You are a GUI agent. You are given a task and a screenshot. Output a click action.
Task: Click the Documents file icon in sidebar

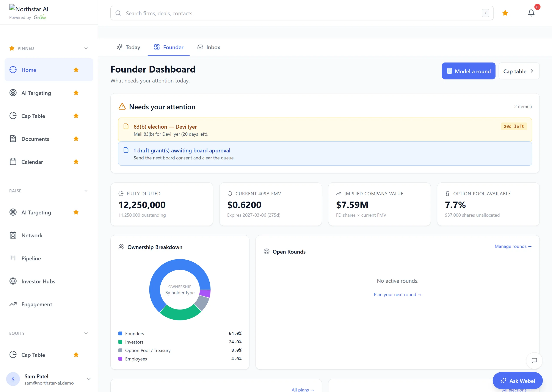[x=13, y=139]
